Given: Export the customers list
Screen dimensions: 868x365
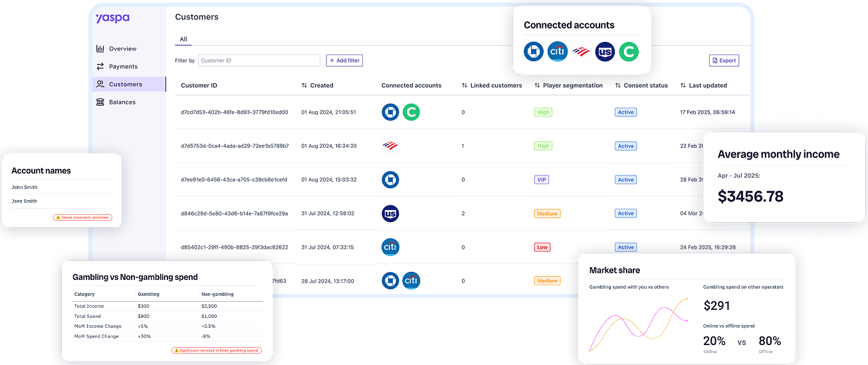Looking at the screenshot, I should (x=724, y=61).
